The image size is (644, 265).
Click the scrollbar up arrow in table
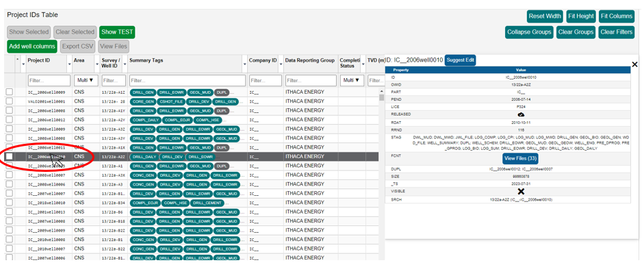point(382,91)
